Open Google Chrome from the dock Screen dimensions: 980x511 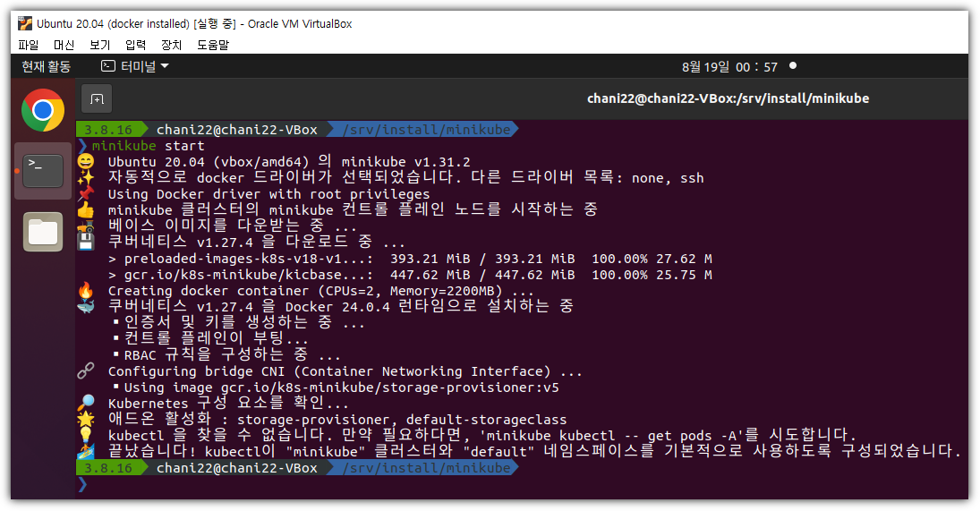coord(42,110)
